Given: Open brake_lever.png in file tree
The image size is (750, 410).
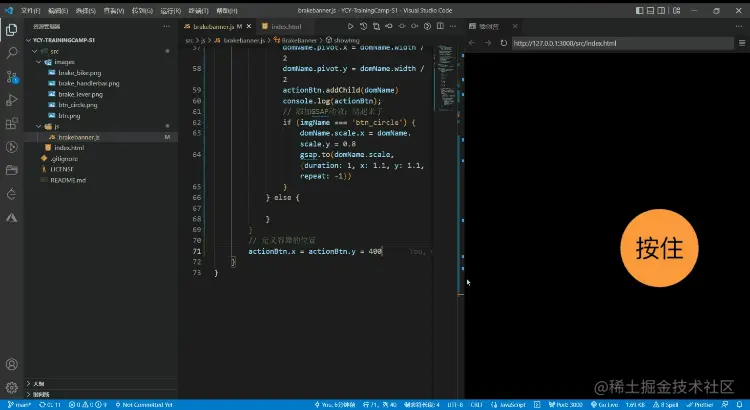Looking at the screenshot, I should pyautogui.click(x=80, y=94).
